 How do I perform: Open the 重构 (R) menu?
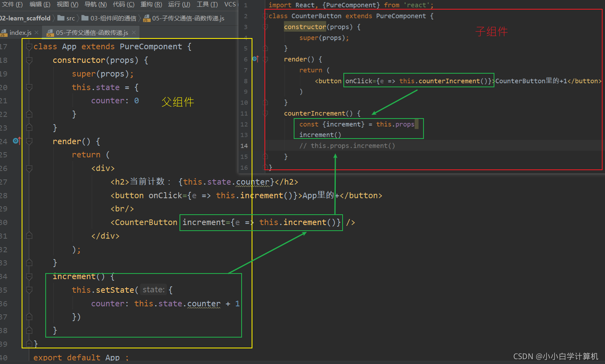tap(151, 4)
